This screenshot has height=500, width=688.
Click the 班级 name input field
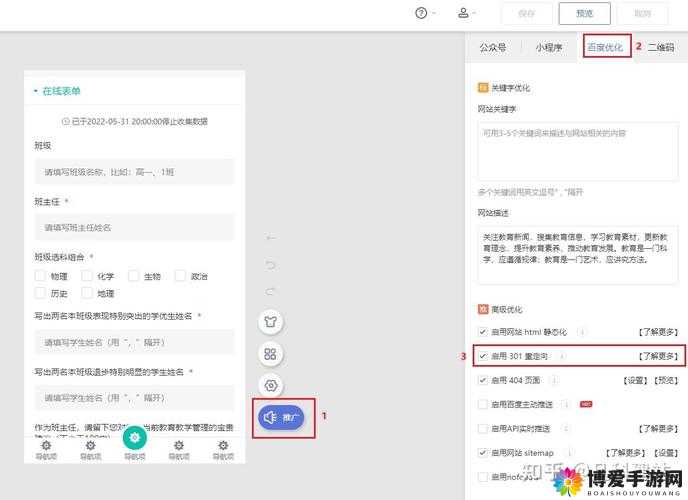pos(134,172)
